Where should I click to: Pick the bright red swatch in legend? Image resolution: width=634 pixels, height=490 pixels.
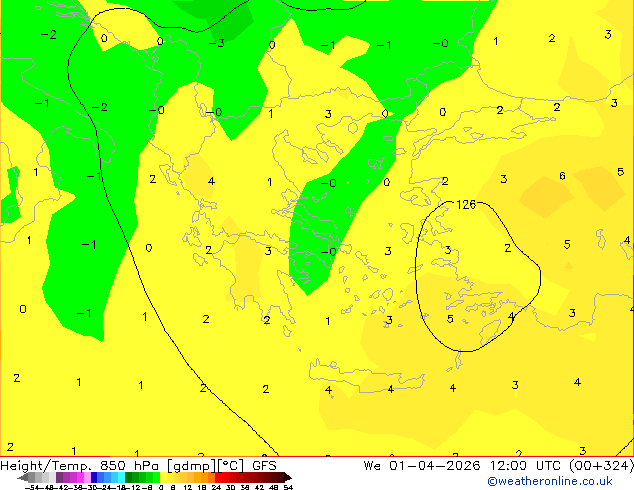[218, 477]
